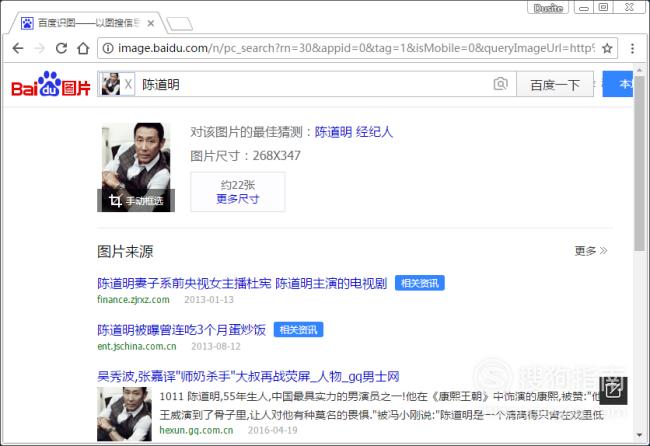Click 图片尺寸：268X347 text
This screenshot has height=446, width=650.
point(245,156)
